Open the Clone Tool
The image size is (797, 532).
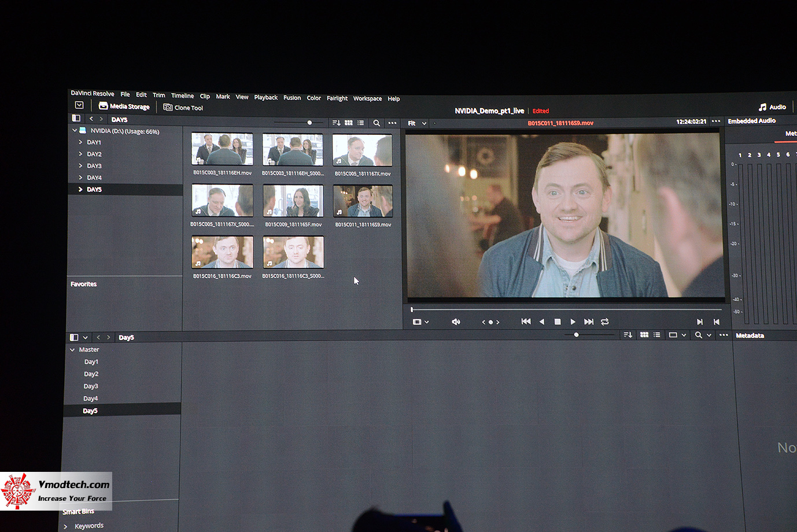click(x=183, y=108)
